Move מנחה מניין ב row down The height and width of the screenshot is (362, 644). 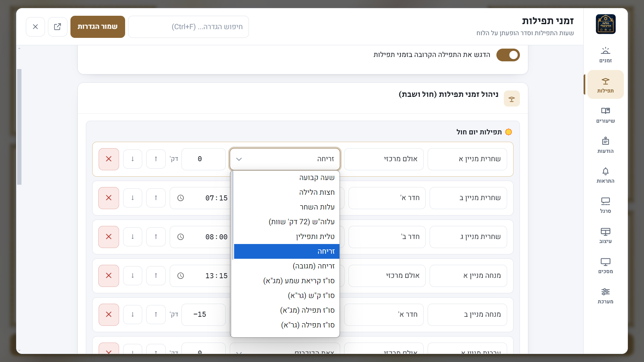coord(132,314)
